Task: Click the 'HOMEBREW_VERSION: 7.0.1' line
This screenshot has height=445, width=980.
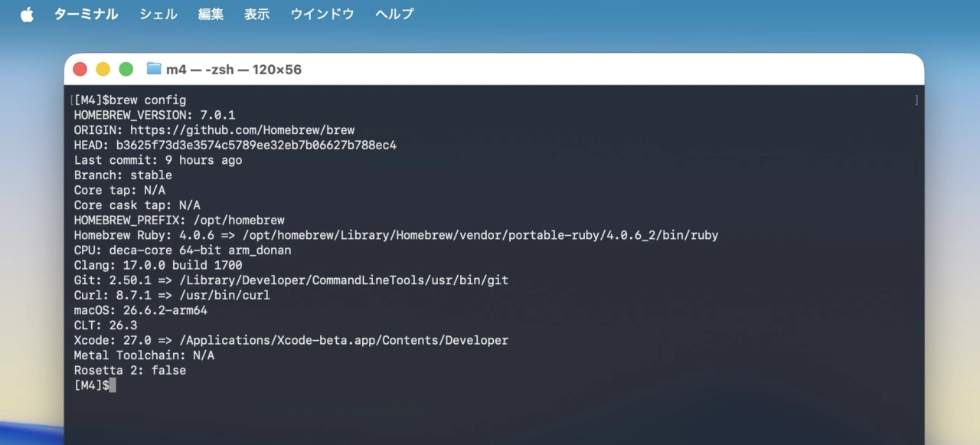Action: pyautogui.click(x=155, y=116)
